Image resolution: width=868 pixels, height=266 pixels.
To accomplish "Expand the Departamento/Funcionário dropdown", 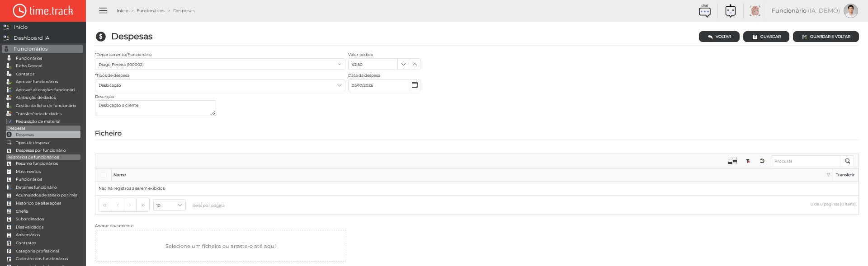I will tap(340, 65).
